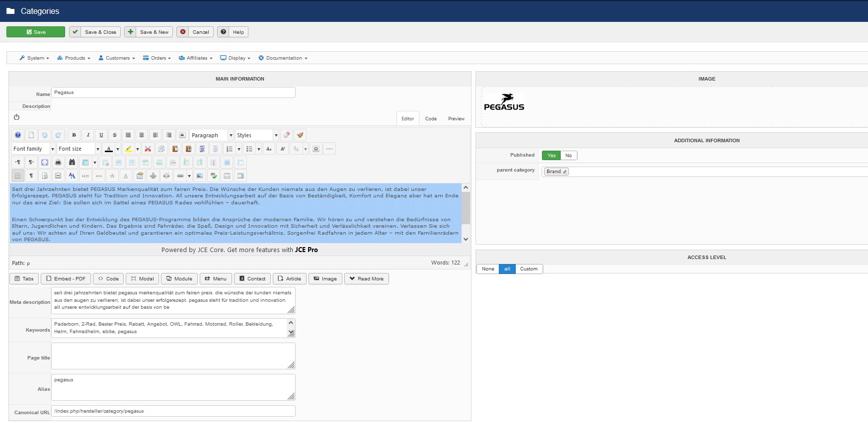Select the Custom access level
This screenshot has width=868, height=443.
pyautogui.click(x=529, y=269)
